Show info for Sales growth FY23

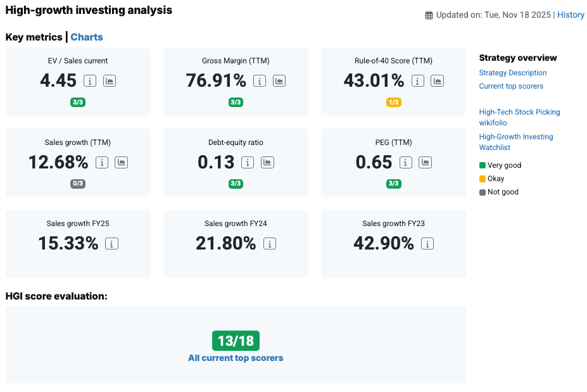click(x=427, y=244)
